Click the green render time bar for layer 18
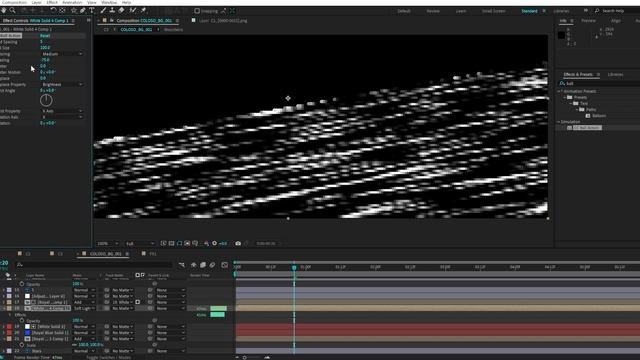The width and height of the screenshot is (640, 360). pyautogui.click(x=218, y=309)
